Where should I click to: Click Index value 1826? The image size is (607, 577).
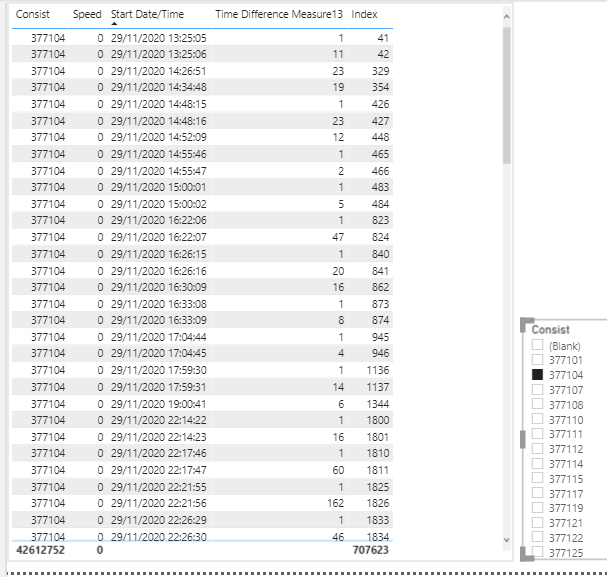378,503
